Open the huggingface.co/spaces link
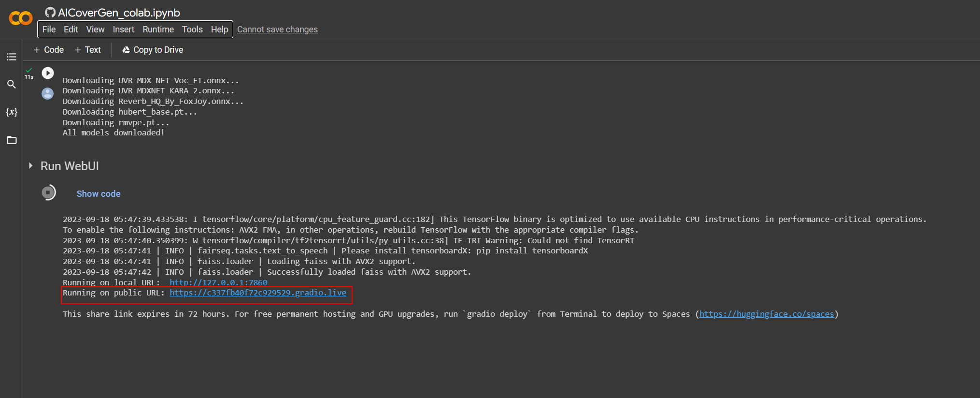980x398 pixels. pos(767,314)
